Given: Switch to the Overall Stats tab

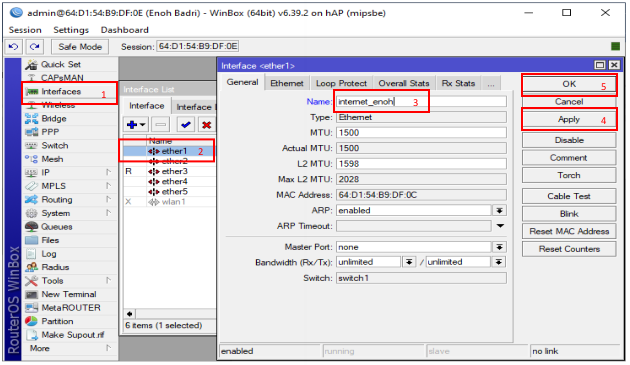Looking at the screenshot, I should tap(404, 83).
